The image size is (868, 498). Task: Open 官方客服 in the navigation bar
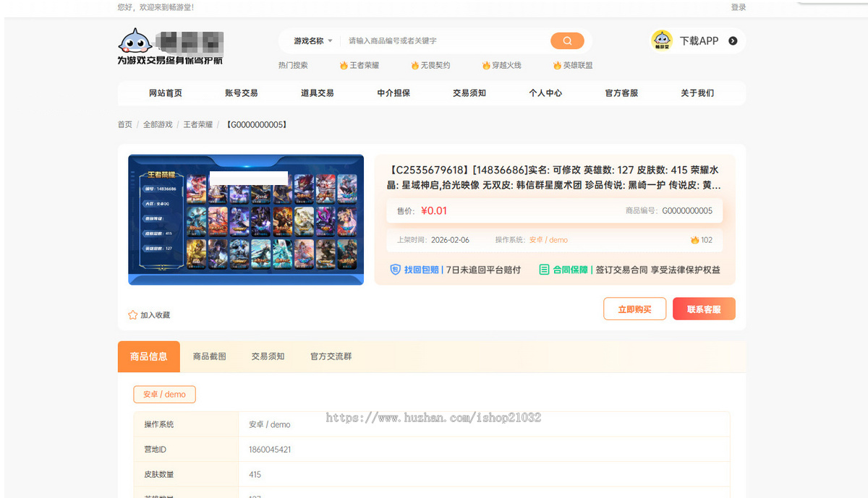tap(621, 93)
